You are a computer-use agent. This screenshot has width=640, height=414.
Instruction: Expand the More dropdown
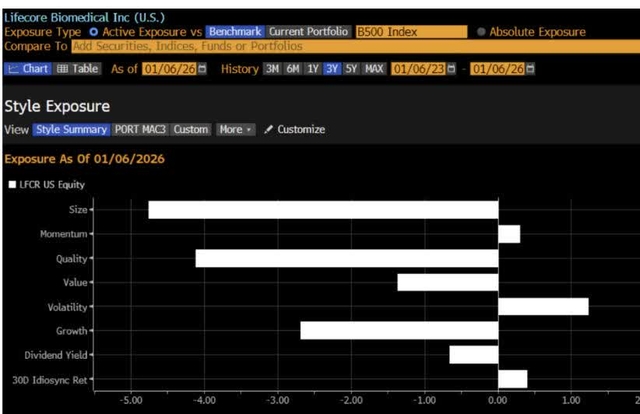coord(236,129)
